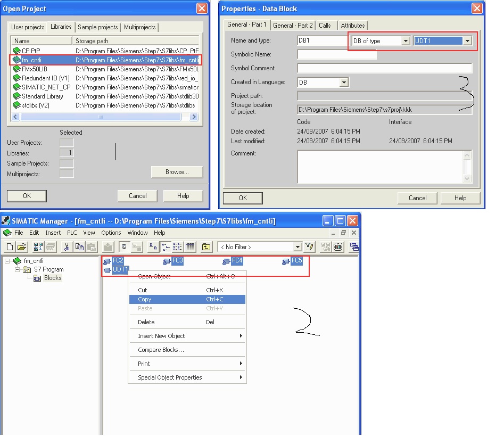The width and height of the screenshot is (504, 436).
Task: Click the horizontal scrollbar in library list
Action: click(x=101, y=117)
